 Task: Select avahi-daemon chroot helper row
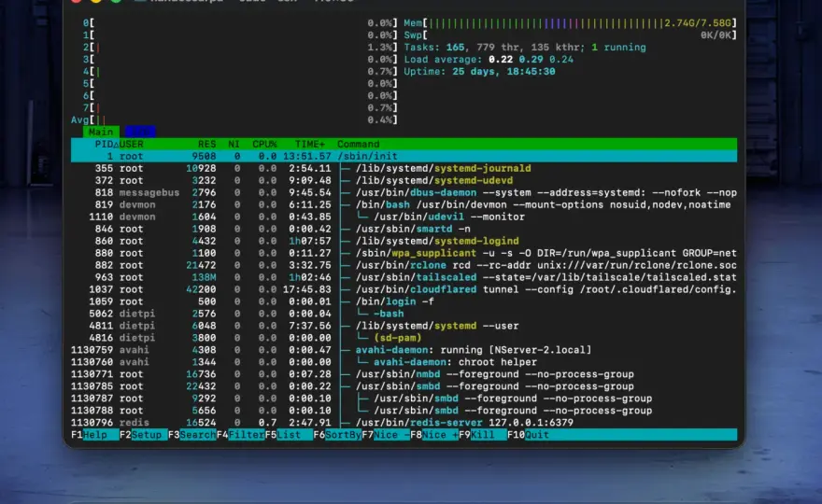pos(404,362)
